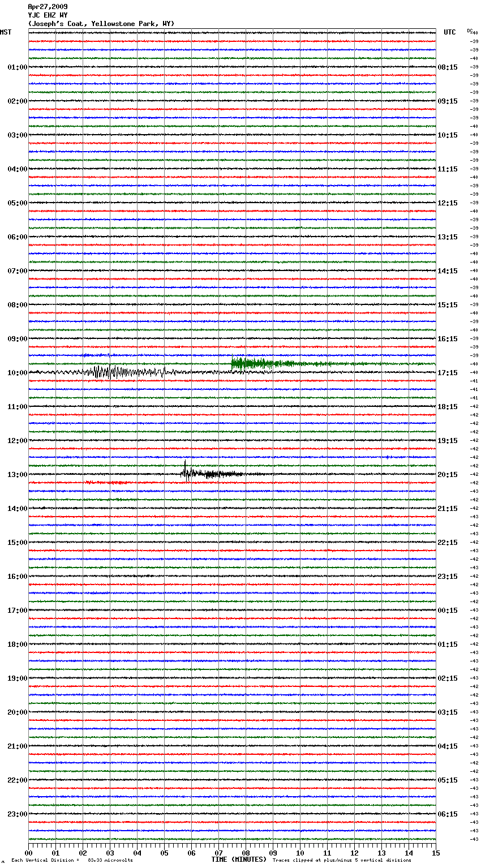
Task: Click the 06:15 UTC time label
Action: [x=448, y=814]
